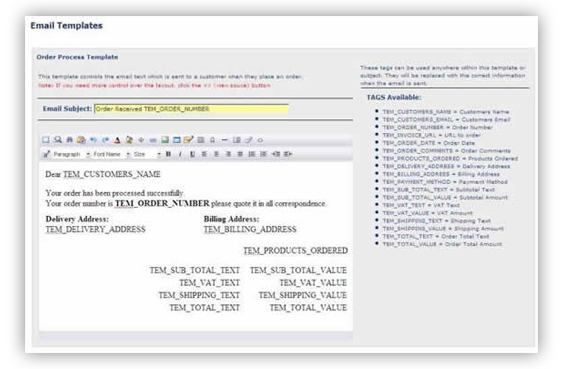The width and height of the screenshot is (563, 369).
Task: Increase the indent
Action: coord(288,154)
